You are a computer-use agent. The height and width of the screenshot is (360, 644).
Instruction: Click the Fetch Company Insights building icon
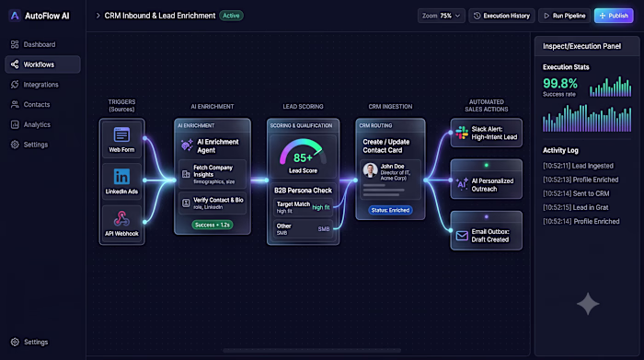[x=186, y=174]
